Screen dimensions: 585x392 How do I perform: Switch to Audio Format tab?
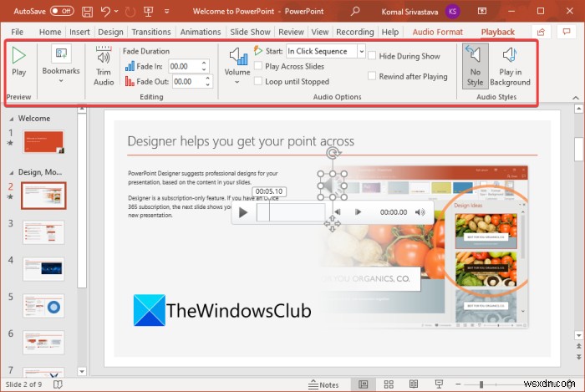click(437, 32)
